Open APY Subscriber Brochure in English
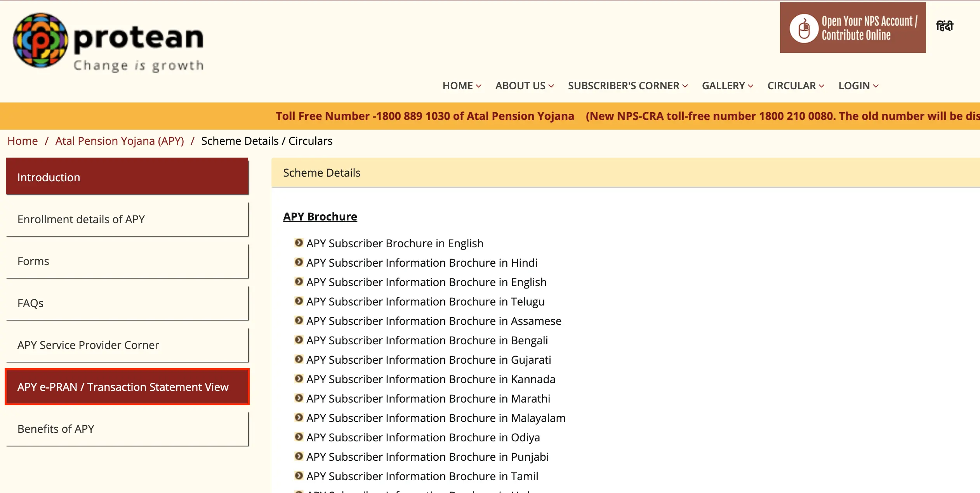 [395, 243]
